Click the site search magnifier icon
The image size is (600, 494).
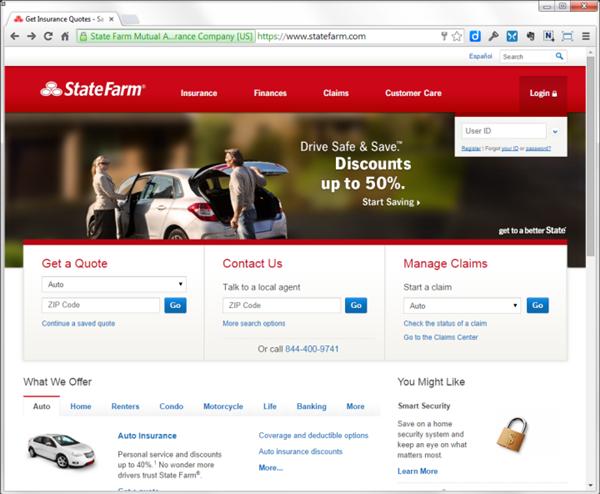click(558, 57)
